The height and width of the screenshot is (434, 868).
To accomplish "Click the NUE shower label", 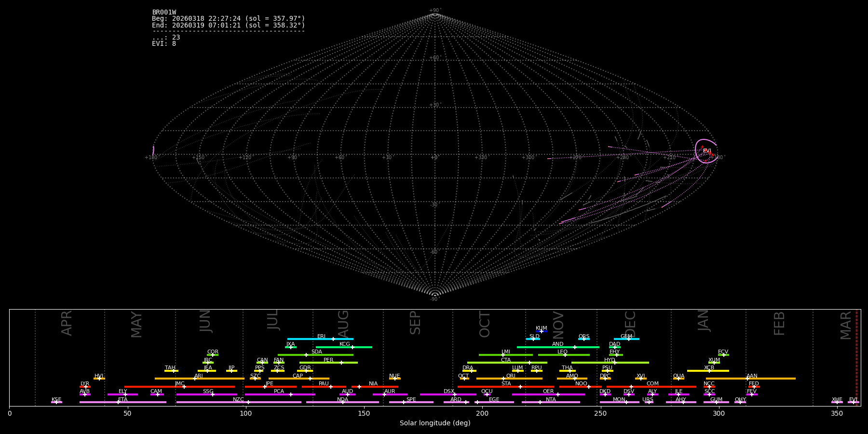I will tap(394, 376).
